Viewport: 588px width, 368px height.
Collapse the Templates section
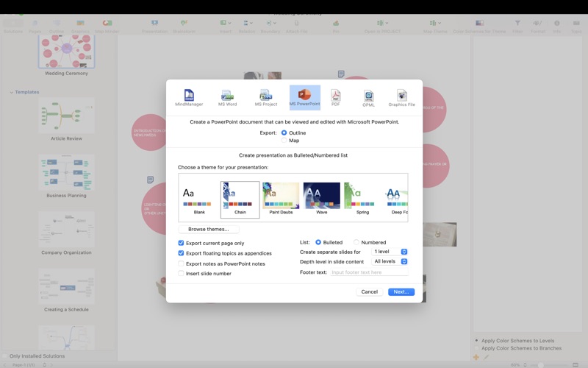coord(11,92)
